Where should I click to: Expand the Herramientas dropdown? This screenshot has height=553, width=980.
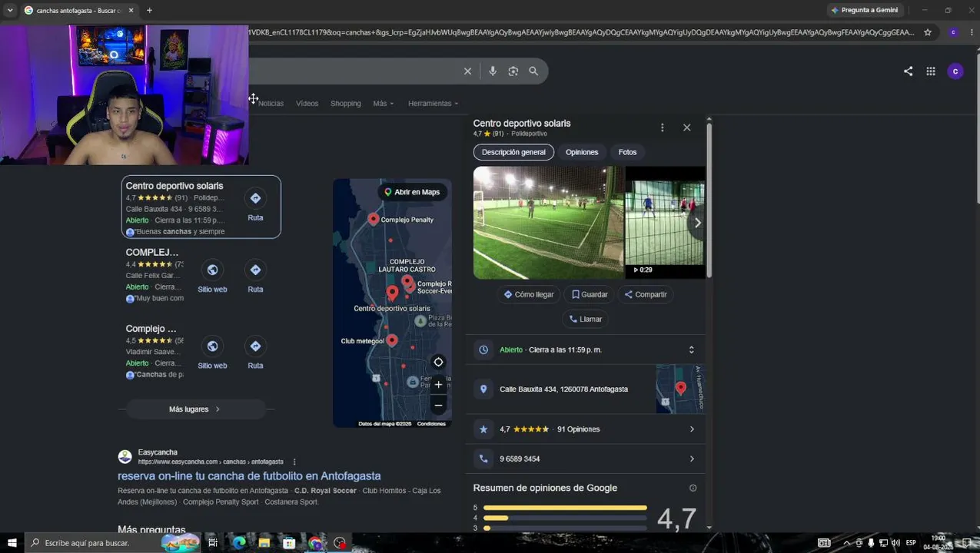click(x=433, y=103)
